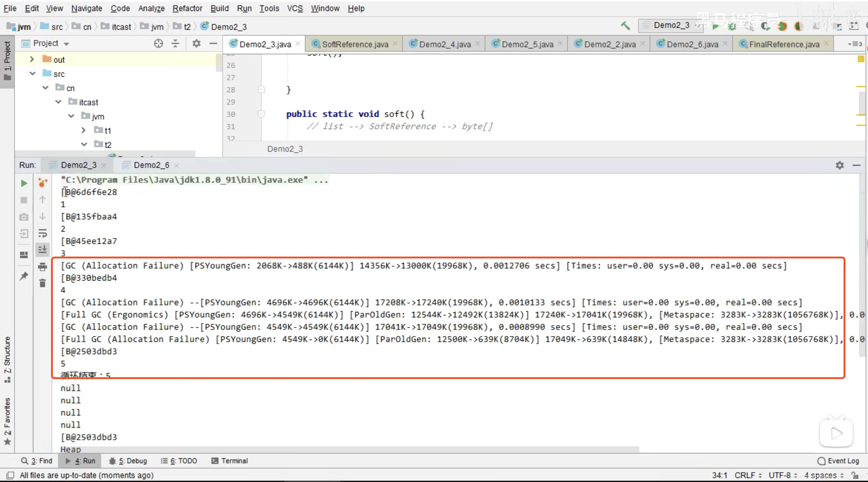Collapse the jvm package in tree
The image size is (868, 482).
tap(71, 116)
